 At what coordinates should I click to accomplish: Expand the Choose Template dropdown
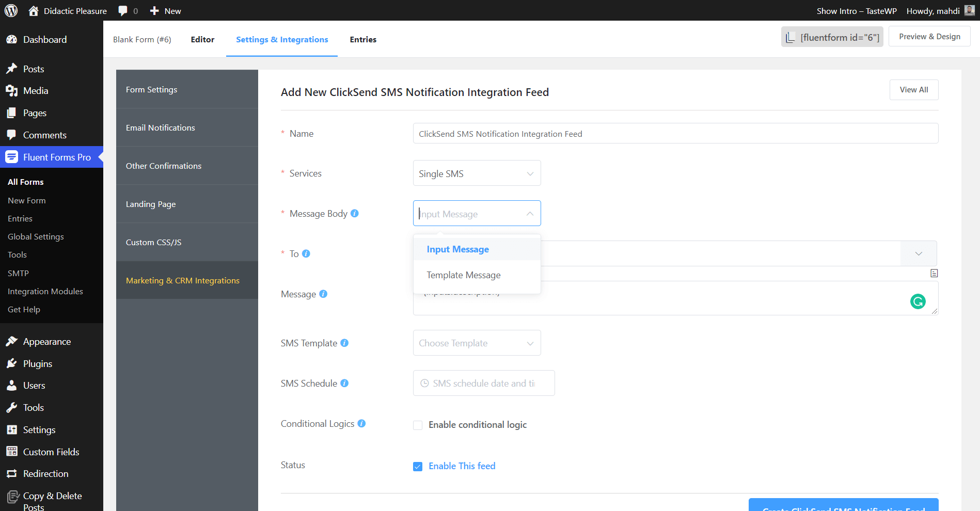[477, 343]
